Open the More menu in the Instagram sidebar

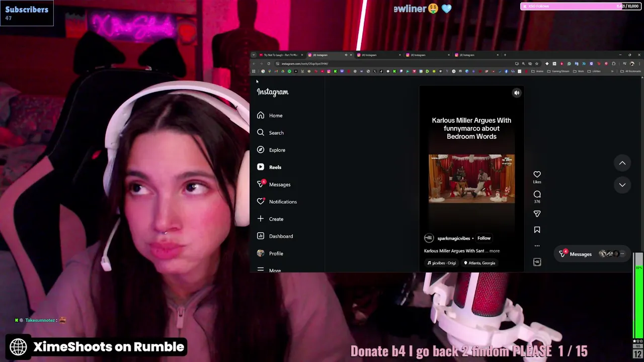click(269, 270)
